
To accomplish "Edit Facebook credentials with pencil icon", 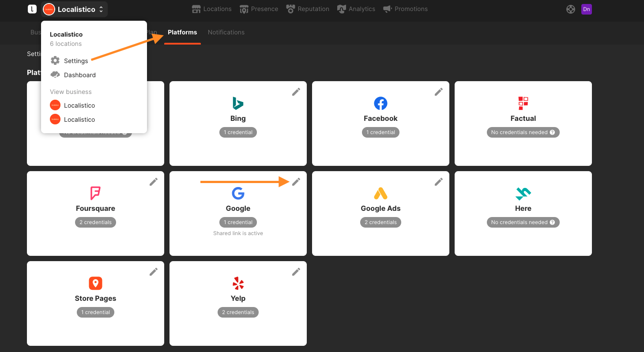I will (439, 91).
